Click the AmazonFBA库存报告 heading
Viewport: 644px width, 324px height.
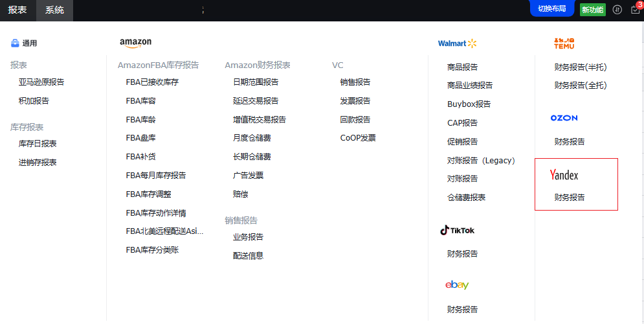tap(159, 65)
